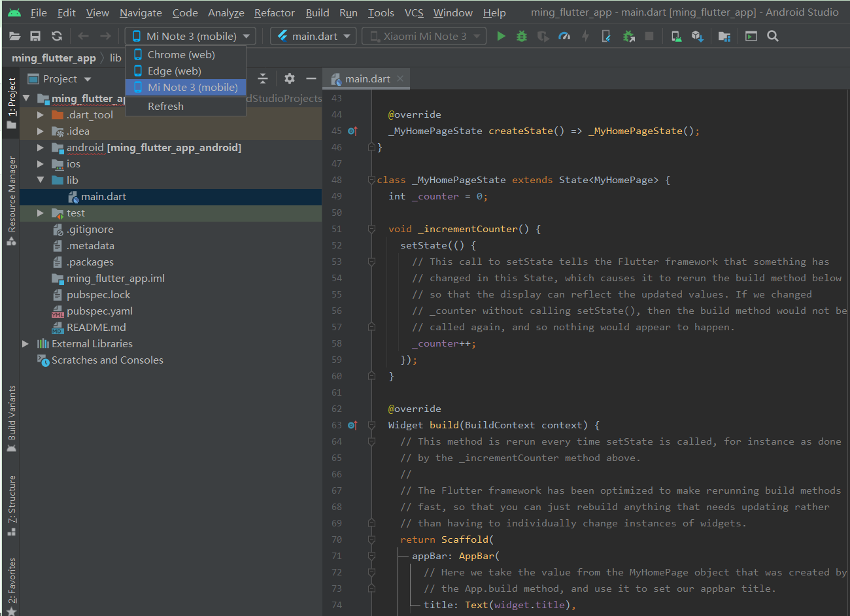850x616 pixels.
Task: Click Refresh in device list
Action: tap(186, 107)
